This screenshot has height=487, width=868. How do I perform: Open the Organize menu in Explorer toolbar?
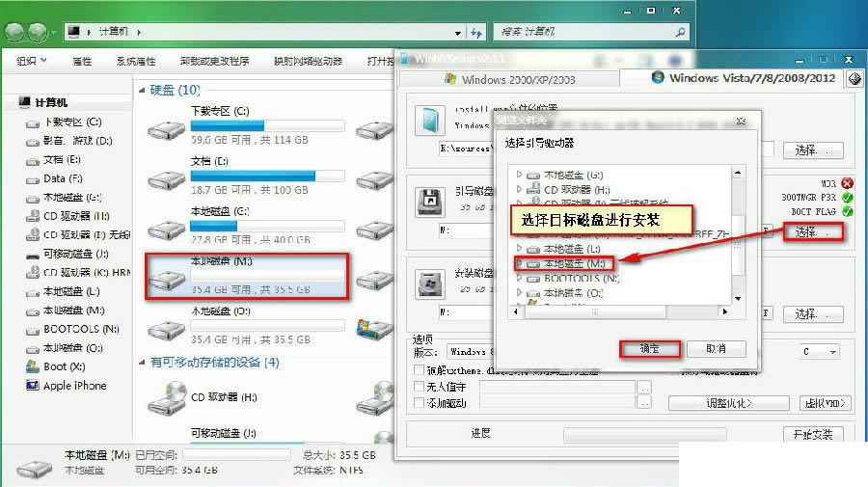[31, 61]
